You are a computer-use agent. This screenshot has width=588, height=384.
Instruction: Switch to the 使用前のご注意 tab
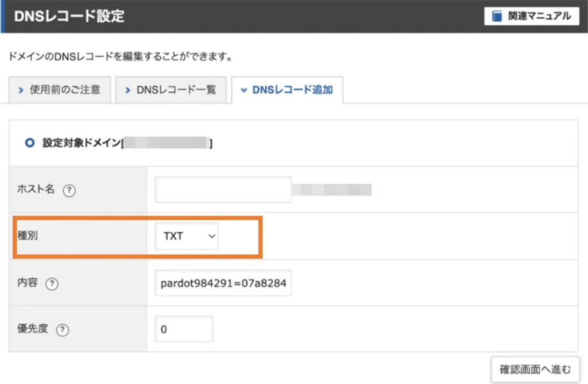click(60, 90)
